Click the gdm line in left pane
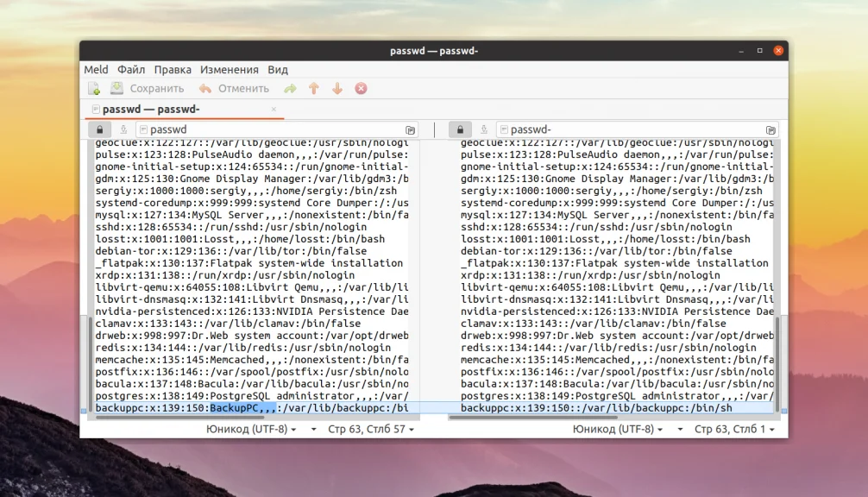The height and width of the screenshot is (497, 868). 252,179
